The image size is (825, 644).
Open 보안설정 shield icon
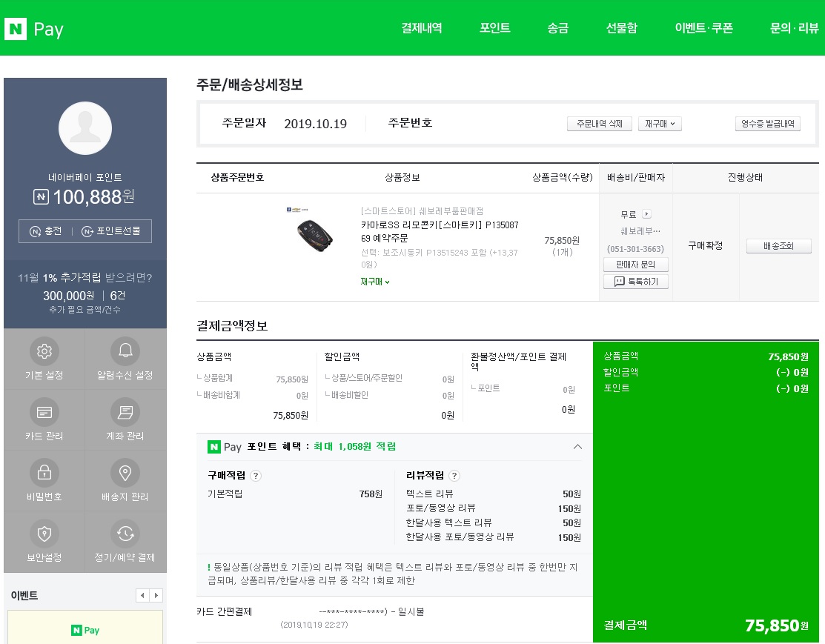tap(44, 534)
